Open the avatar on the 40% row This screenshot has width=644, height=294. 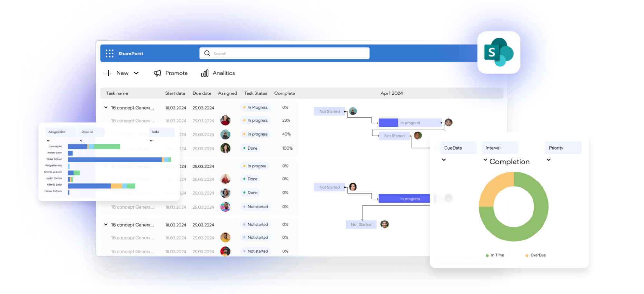coord(226,134)
